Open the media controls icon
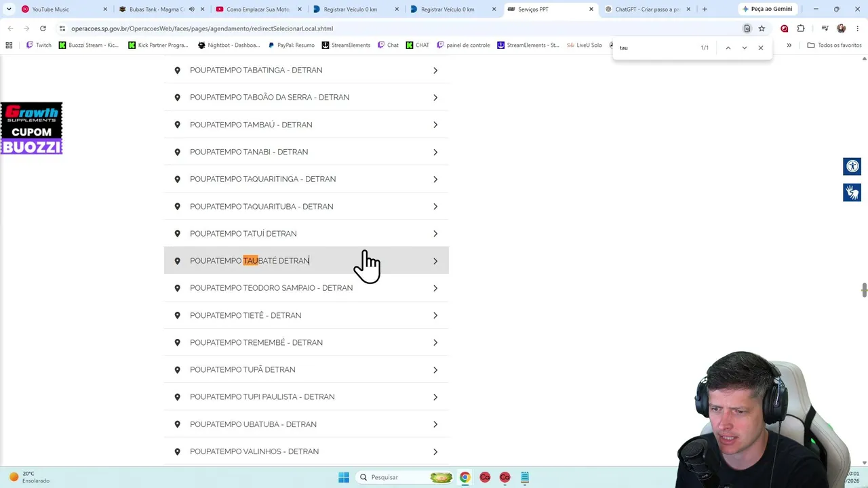The width and height of the screenshot is (868, 488). [x=825, y=28]
